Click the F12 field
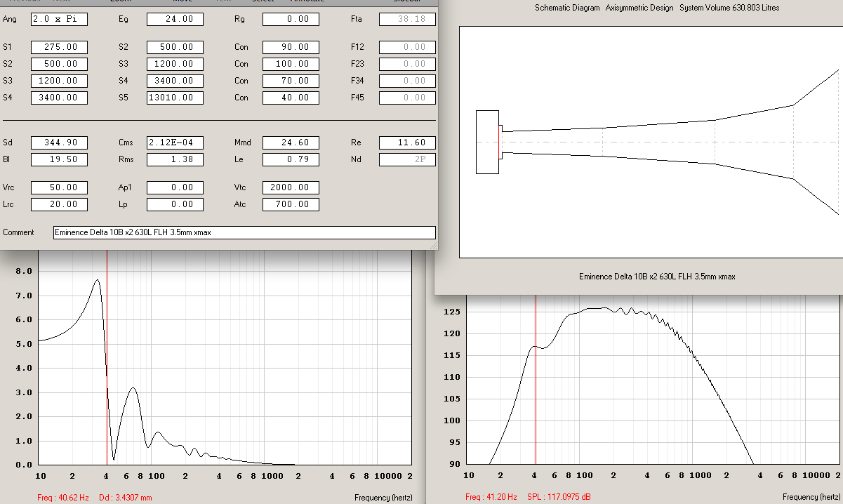 point(407,47)
